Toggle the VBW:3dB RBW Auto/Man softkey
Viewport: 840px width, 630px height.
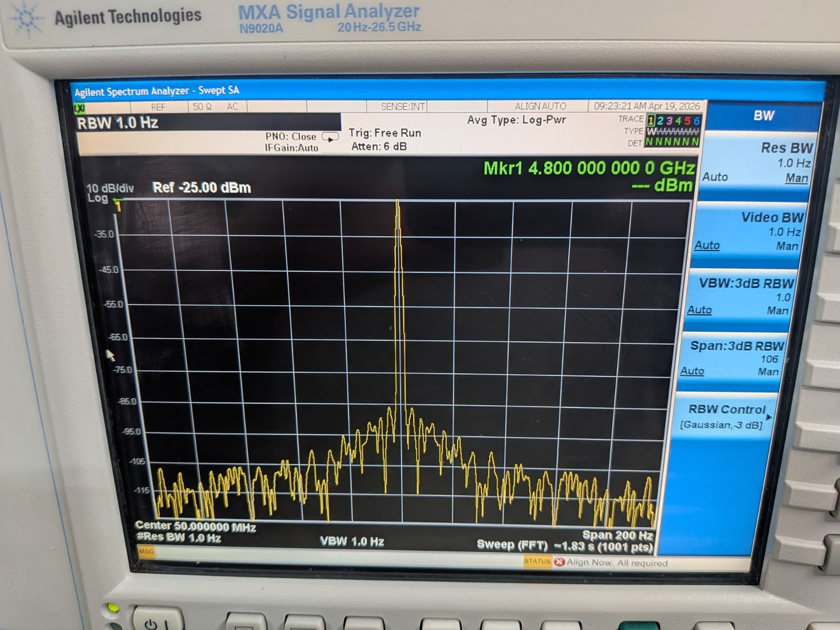click(741, 296)
